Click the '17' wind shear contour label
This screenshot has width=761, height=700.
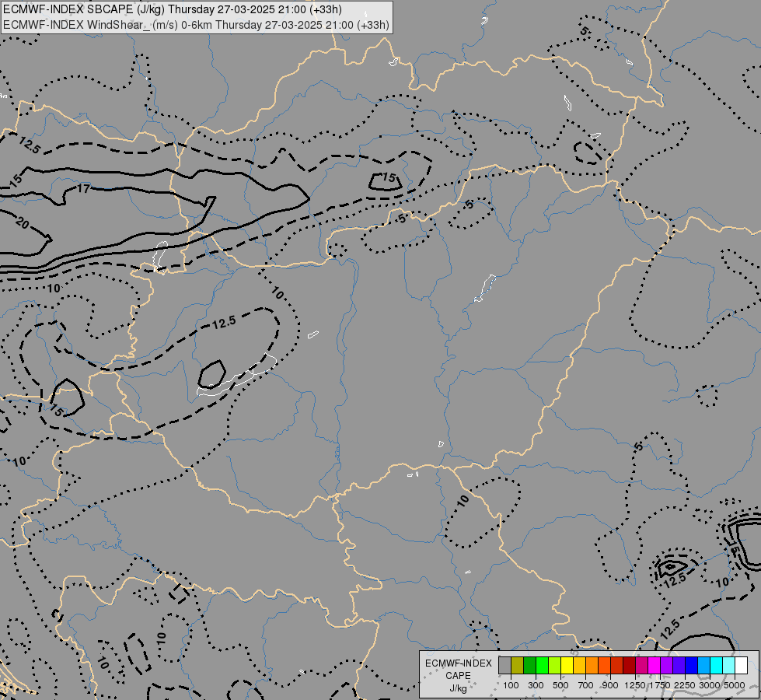point(83,188)
